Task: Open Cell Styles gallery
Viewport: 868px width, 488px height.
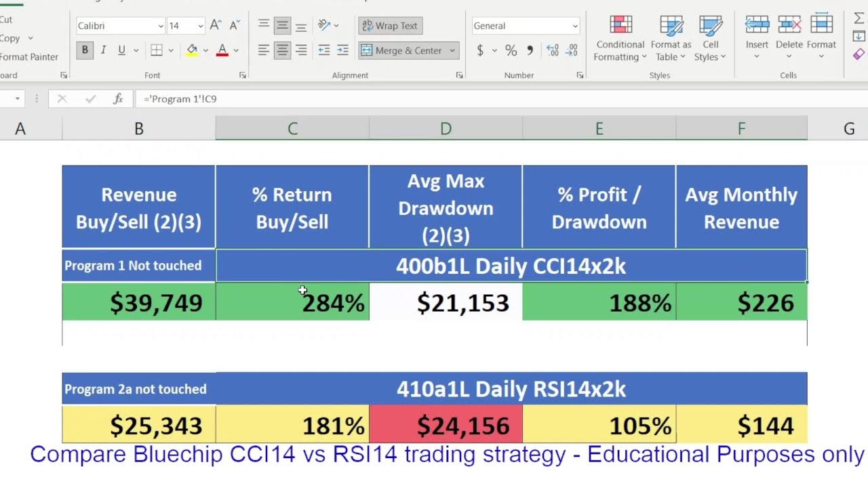Action: [x=710, y=39]
